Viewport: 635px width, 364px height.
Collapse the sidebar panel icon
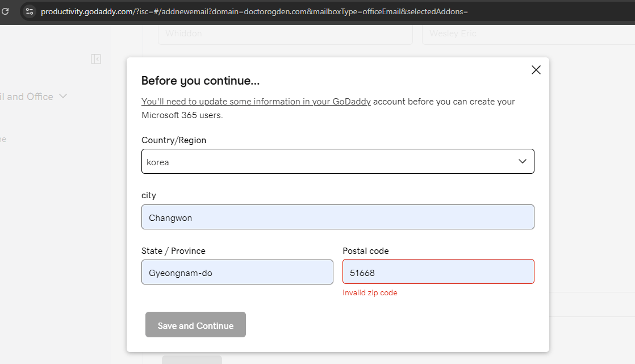(x=96, y=59)
